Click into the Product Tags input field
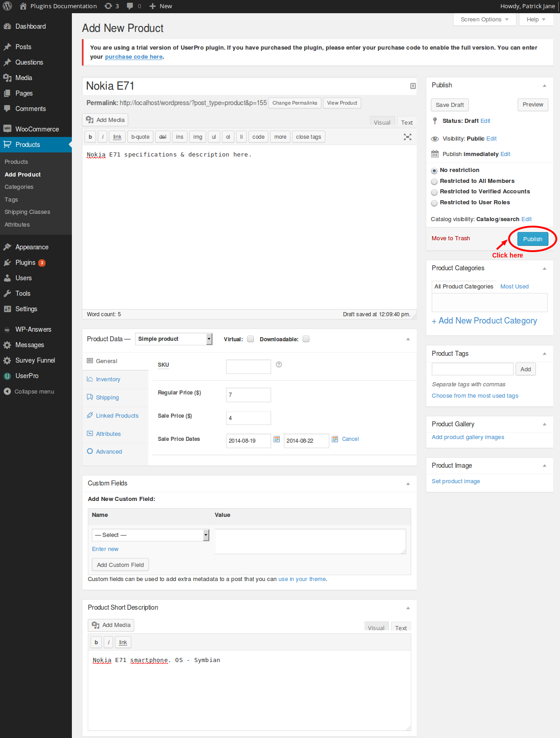This screenshot has width=560, height=738. click(x=473, y=369)
